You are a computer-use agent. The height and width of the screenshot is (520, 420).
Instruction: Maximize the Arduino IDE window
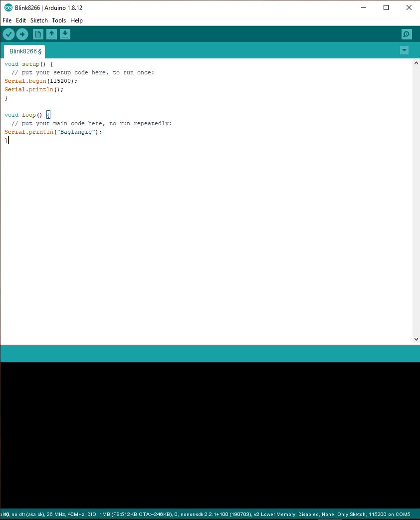click(x=386, y=7)
